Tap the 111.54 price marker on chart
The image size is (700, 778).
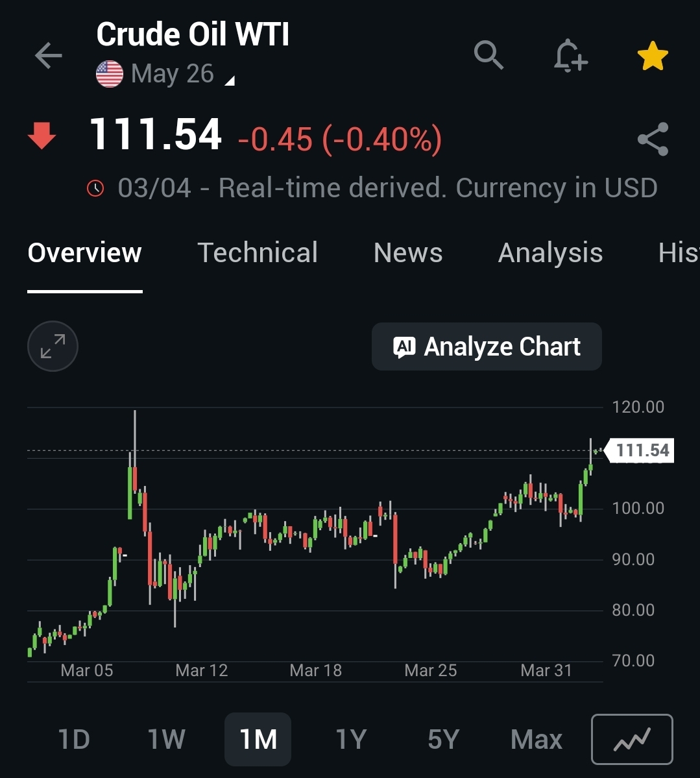click(x=640, y=450)
